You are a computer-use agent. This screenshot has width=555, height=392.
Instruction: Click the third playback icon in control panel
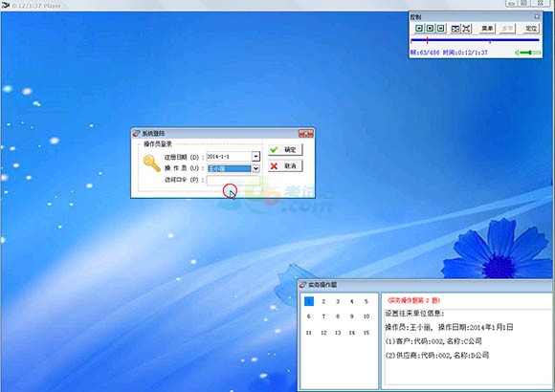(x=441, y=29)
